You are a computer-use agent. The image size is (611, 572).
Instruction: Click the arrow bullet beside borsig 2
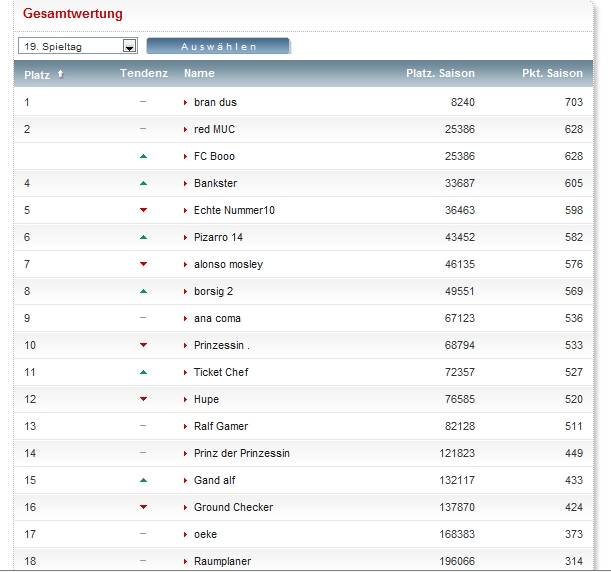(185, 291)
